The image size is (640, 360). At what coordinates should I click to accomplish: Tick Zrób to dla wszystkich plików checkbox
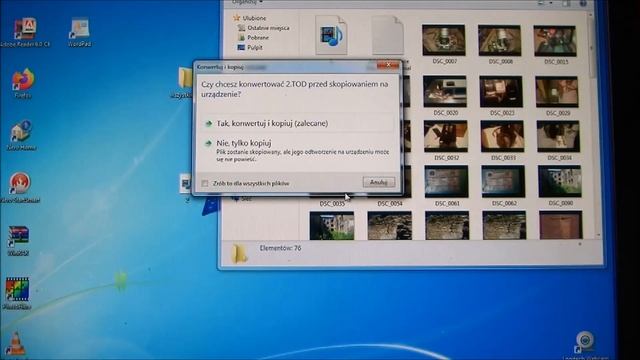pos(205,184)
